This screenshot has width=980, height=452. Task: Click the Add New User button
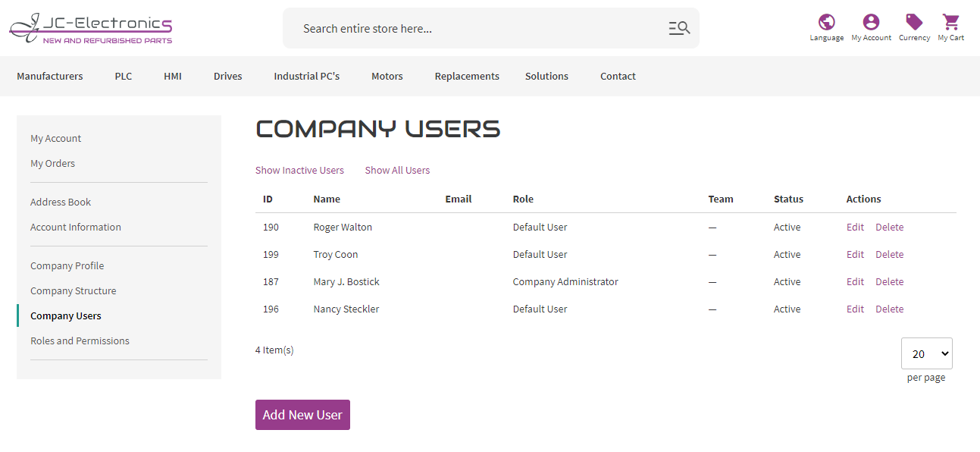click(302, 415)
